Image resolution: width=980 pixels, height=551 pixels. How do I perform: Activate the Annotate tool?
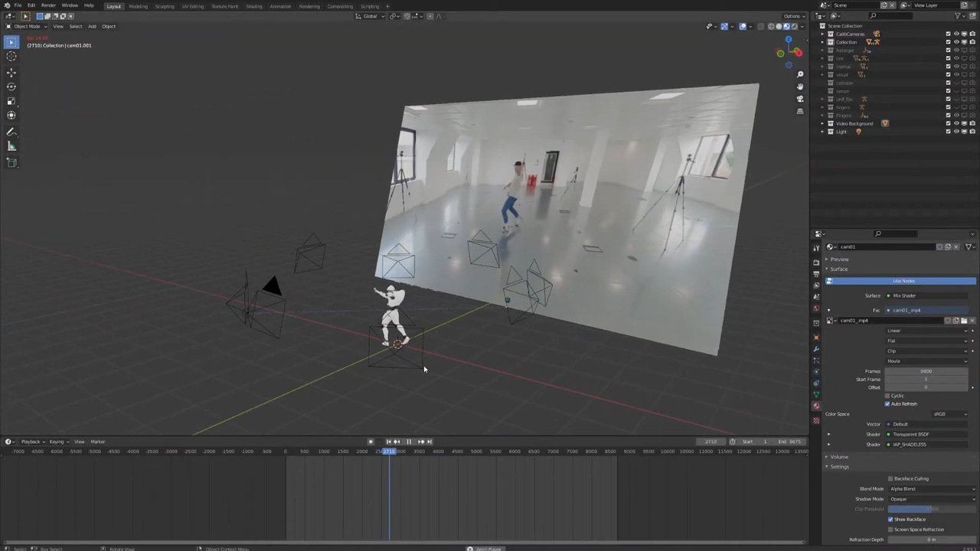[x=11, y=132]
